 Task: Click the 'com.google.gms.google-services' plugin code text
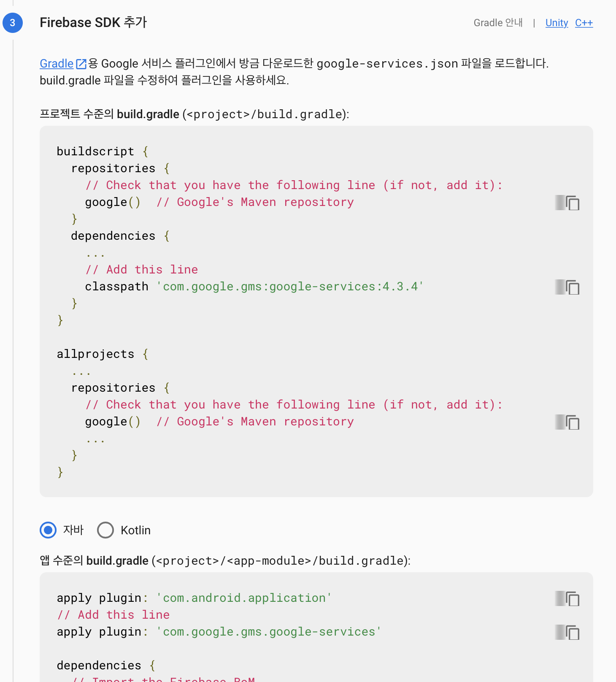pyautogui.click(x=269, y=632)
